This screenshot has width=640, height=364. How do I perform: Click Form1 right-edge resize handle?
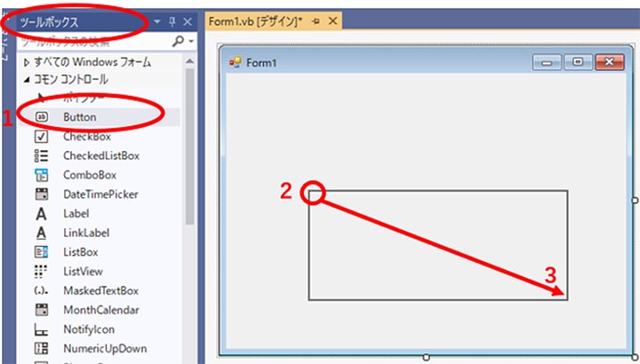pos(635,201)
